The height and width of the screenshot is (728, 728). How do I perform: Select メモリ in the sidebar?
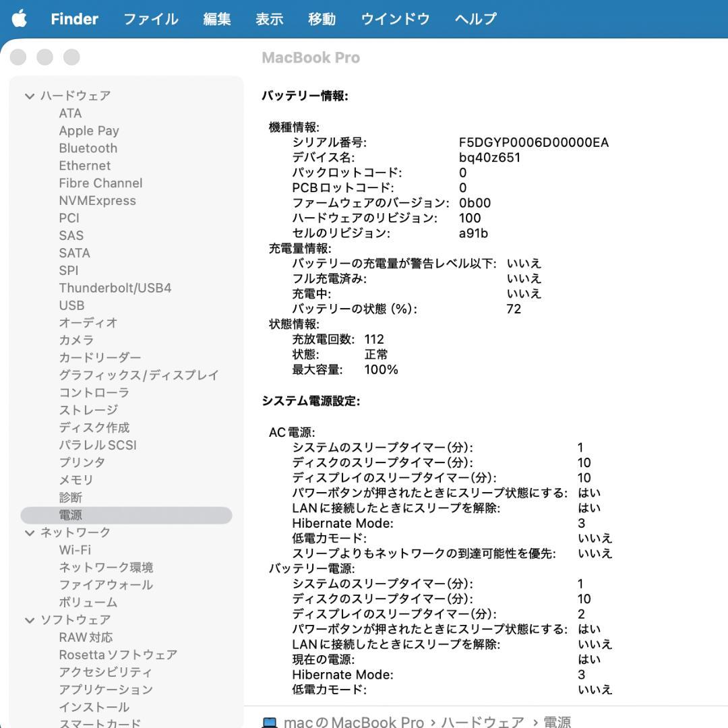(76, 480)
